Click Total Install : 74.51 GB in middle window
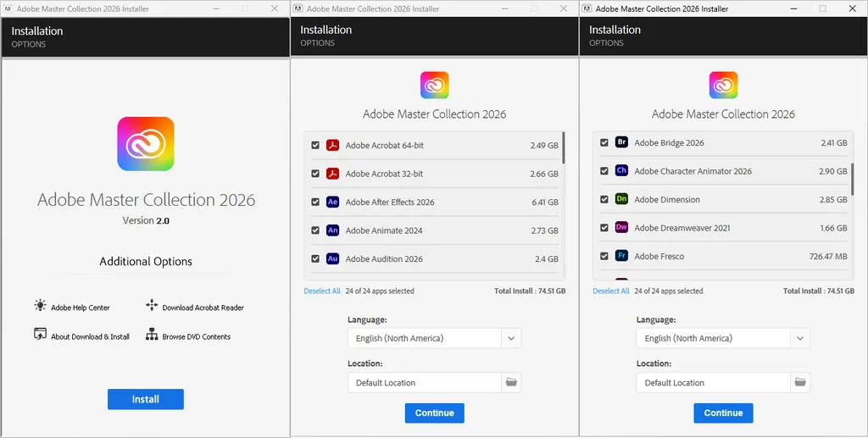This screenshot has height=438, width=868. 530,291
